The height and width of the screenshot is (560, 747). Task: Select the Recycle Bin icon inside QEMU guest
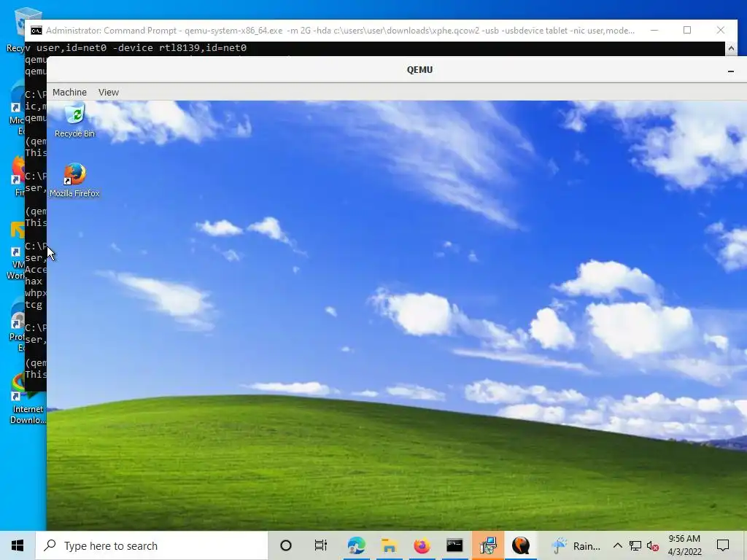coord(75,121)
